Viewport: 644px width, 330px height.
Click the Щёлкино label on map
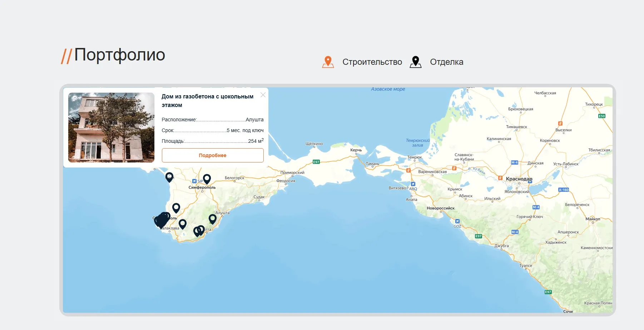coord(314,144)
